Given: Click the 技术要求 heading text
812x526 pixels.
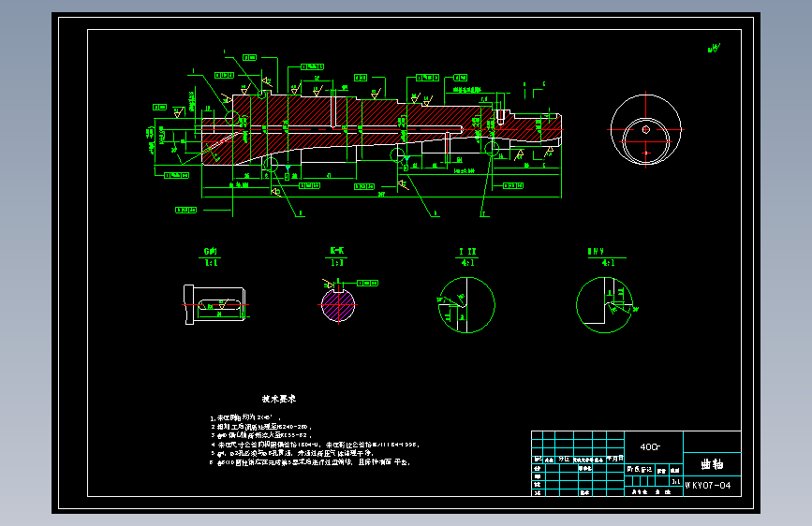Looking at the screenshot, I should click(278, 399).
